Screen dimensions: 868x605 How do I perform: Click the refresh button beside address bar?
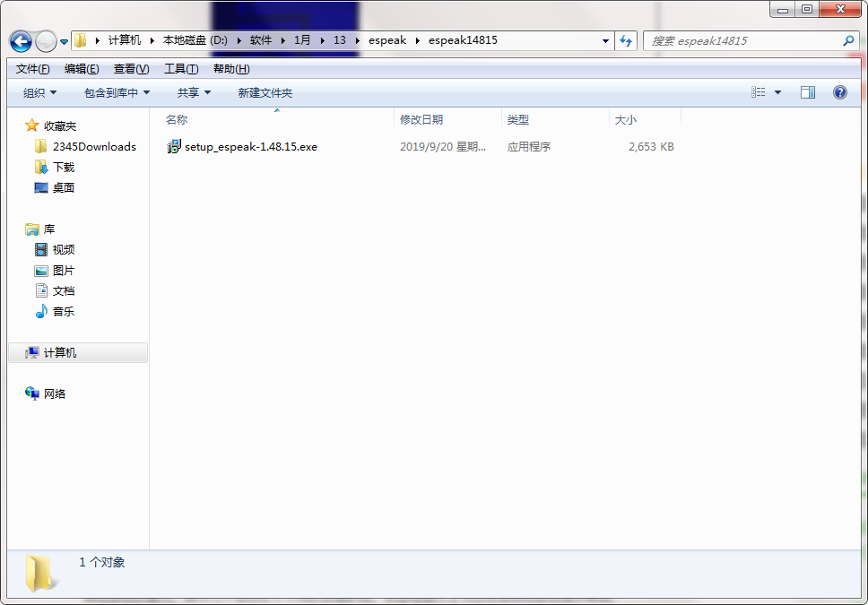coord(626,40)
